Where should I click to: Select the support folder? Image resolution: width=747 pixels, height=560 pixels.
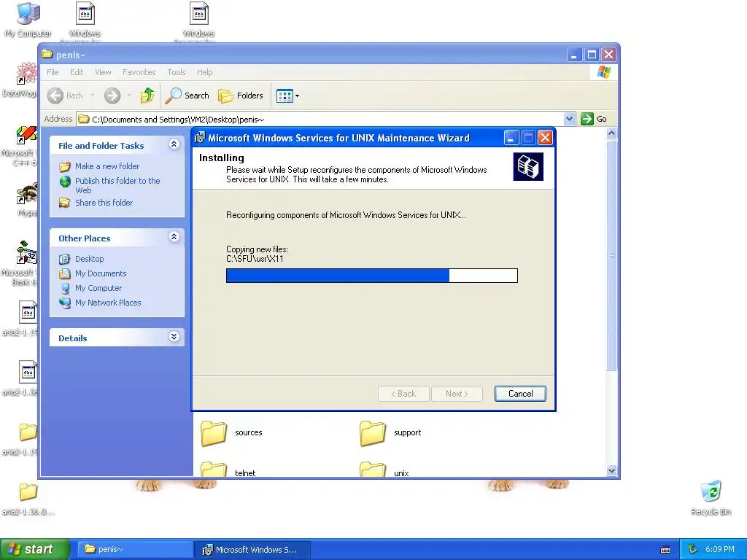coord(391,432)
